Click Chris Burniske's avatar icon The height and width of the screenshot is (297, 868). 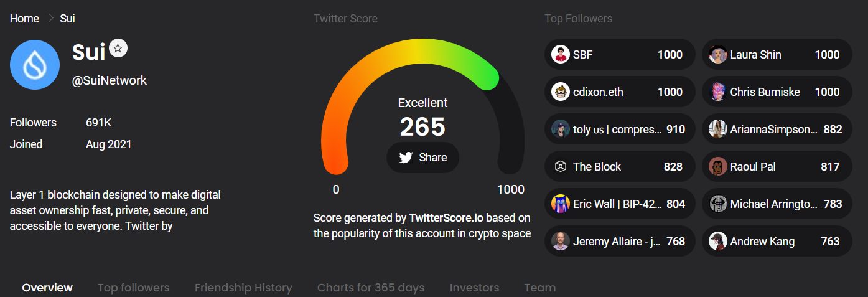point(718,92)
